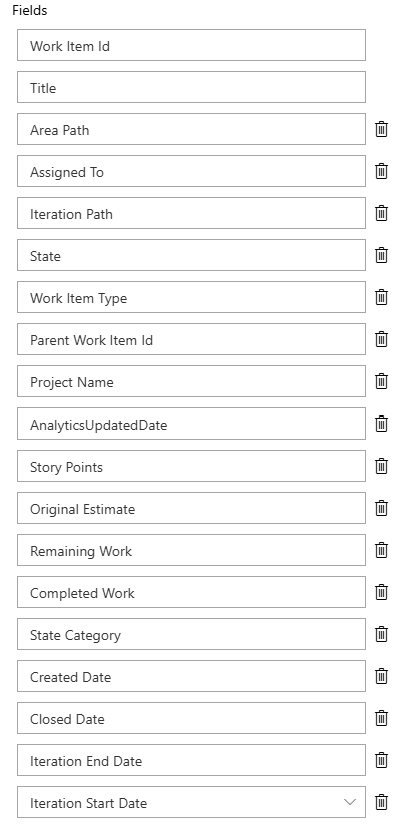Open the Closed Date field selector
This screenshot has height=828, width=406.
(x=191, y=718)
